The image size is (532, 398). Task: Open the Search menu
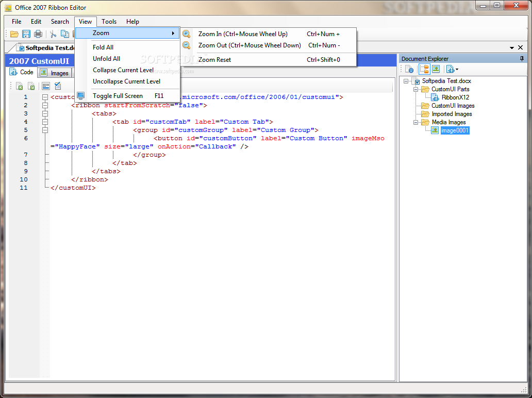coord(60,21)
